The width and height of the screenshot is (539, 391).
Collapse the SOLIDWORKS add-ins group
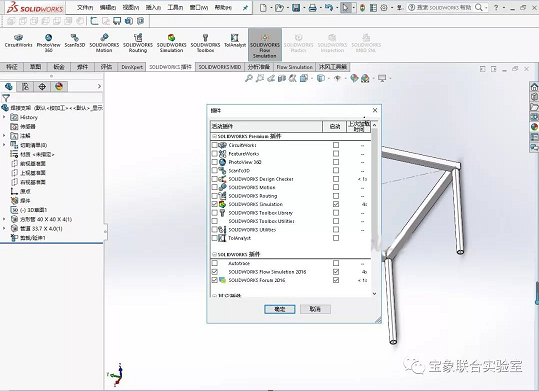[214, 255]
